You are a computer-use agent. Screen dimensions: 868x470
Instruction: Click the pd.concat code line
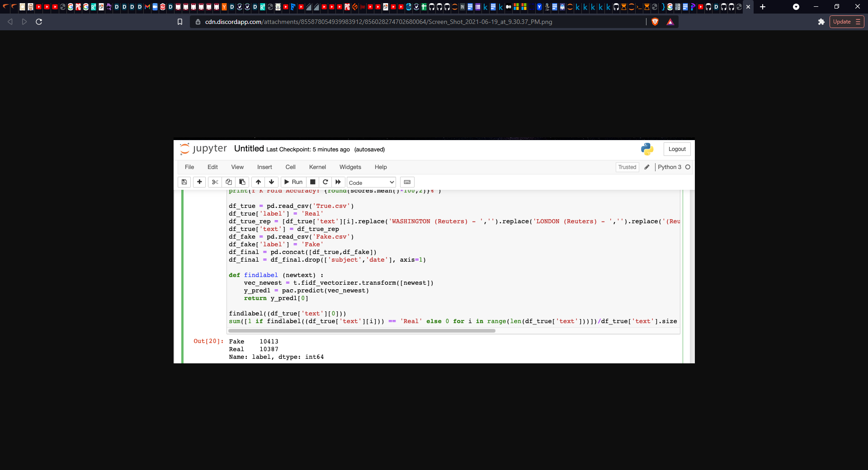click(x=302, y=252)
